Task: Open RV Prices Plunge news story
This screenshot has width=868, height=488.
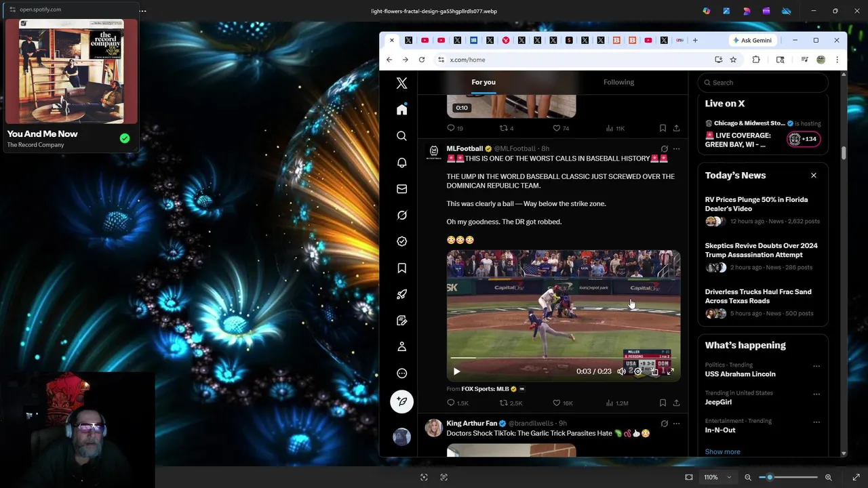Action: [763, 212]
